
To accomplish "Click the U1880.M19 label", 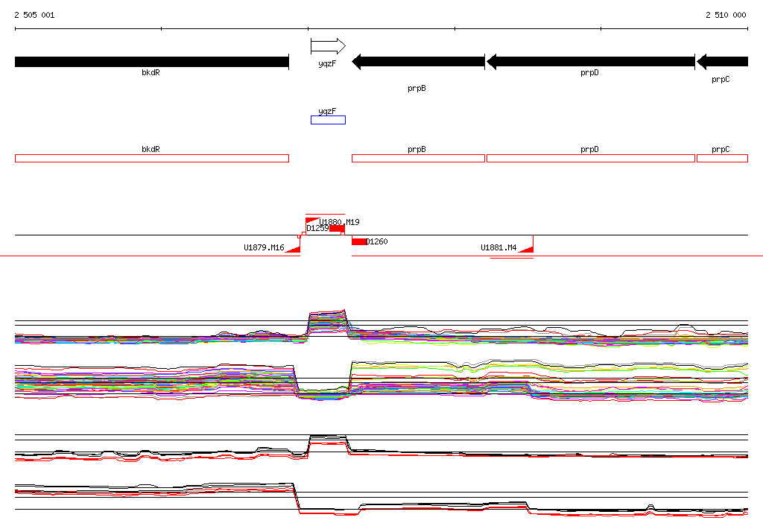I will tap(339, 222).
